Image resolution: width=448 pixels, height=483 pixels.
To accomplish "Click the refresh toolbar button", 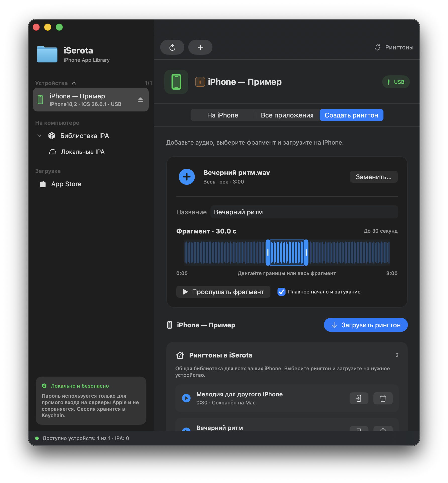I will [x=172, y=47].
